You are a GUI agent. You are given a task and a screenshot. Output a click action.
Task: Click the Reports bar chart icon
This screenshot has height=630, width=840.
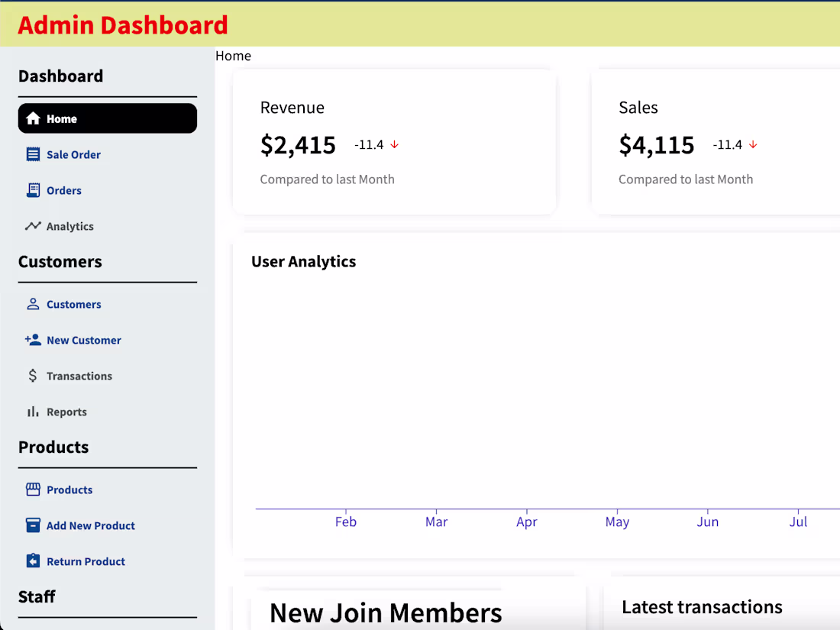(33, 412)
